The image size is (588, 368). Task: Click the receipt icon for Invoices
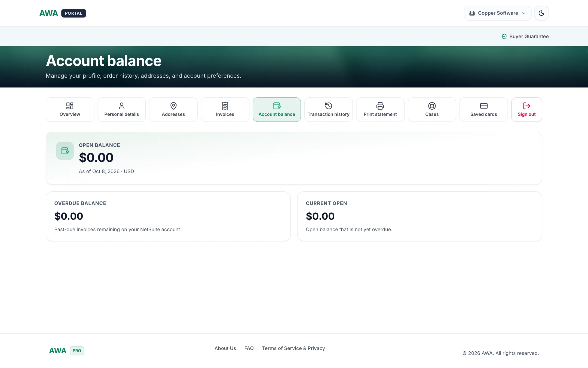[x=225, y=106]
